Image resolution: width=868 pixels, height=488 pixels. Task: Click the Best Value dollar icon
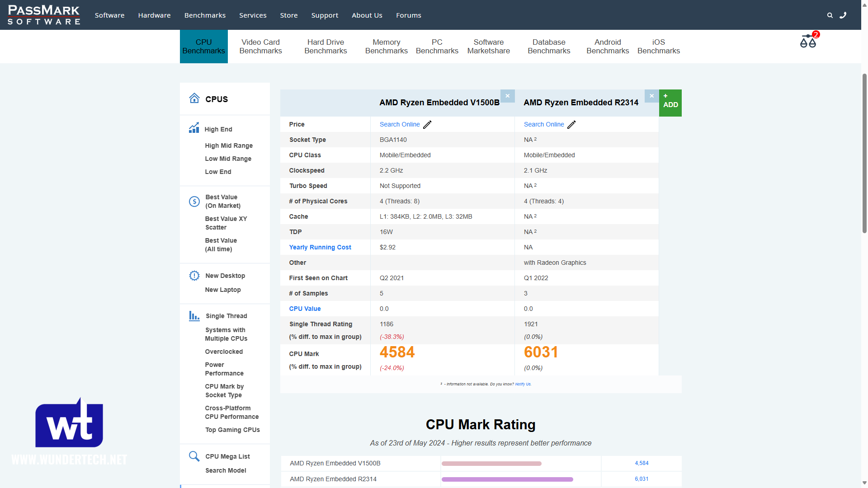194,202
